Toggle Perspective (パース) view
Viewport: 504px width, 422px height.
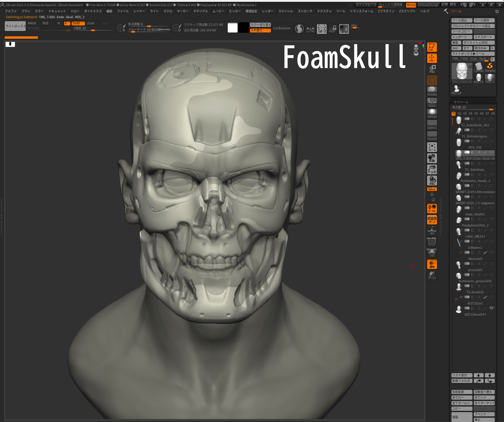coord(432,219)
